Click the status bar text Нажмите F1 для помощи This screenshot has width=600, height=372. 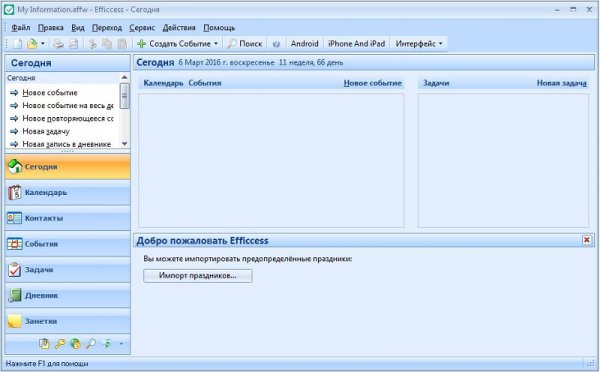47,364
